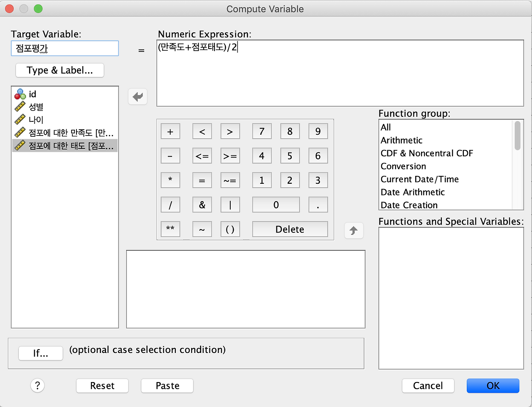Click the greater than key

click(x=230, y=132)
